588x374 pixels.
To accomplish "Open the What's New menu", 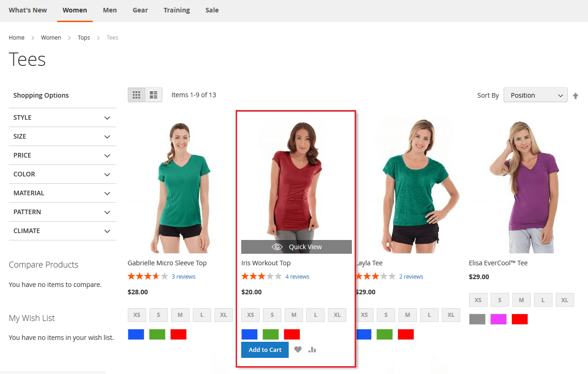I will point(28,10).
